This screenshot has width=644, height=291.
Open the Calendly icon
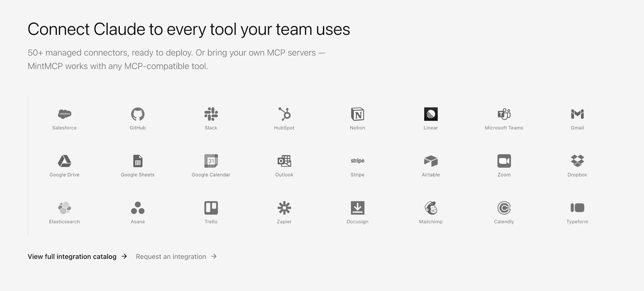click(x=504, y=208)
